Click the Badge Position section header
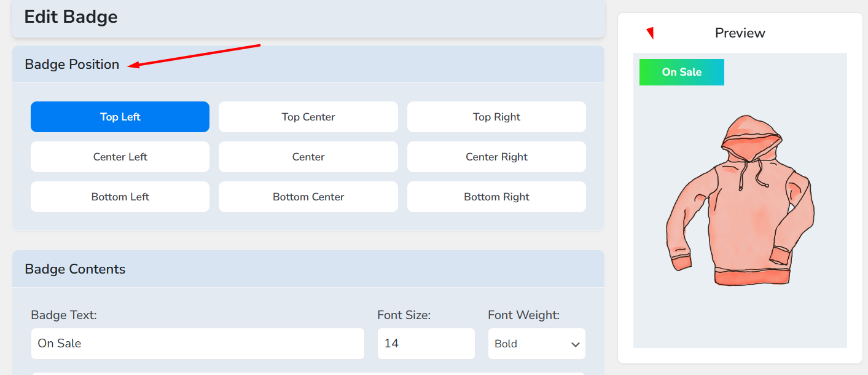 point(72,65)
